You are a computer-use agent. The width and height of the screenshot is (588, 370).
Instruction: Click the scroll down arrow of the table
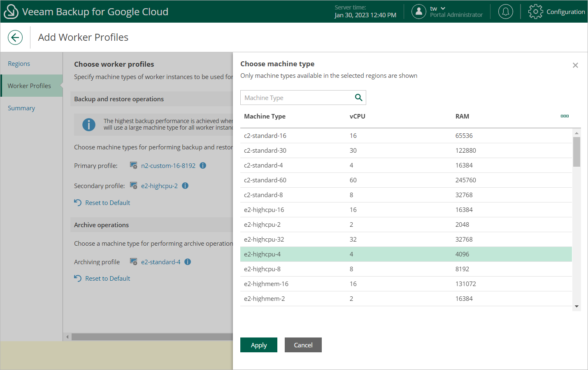coord(576,307)
